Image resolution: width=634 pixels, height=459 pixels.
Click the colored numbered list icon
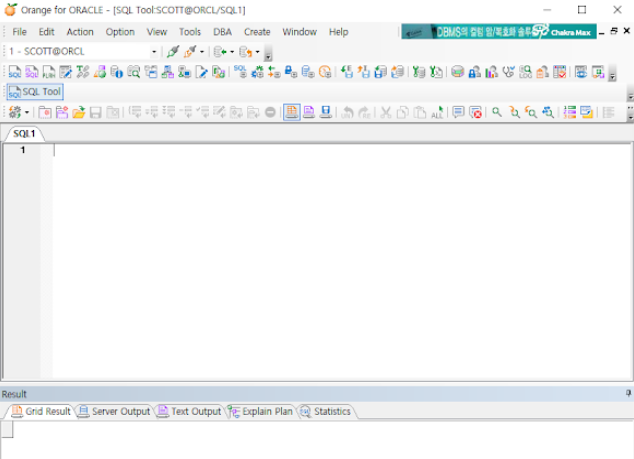pyautogui.click(x=569, y=112)
